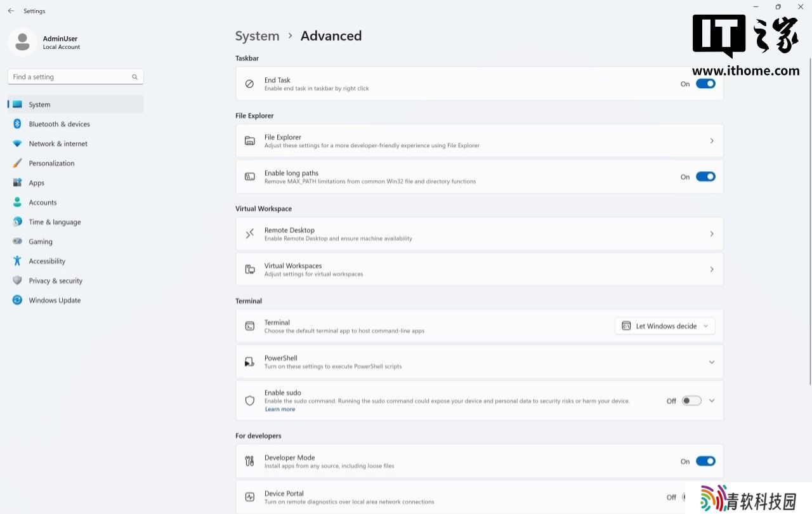Screen dimensions: 812x514
Task: Turn on the Enable sudo toggle
Action: pos(691,401)
